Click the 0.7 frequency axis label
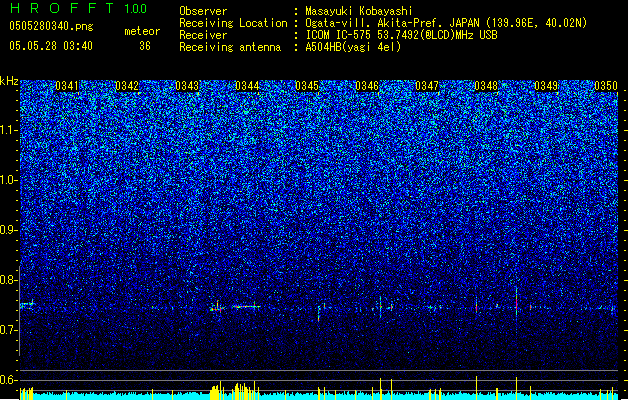 coord(9,330)
